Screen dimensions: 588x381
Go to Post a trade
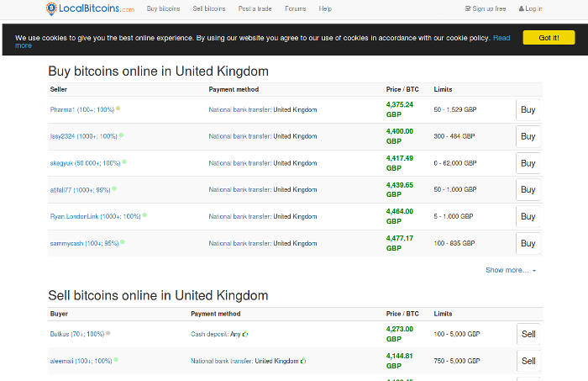[x=255, y=8]
